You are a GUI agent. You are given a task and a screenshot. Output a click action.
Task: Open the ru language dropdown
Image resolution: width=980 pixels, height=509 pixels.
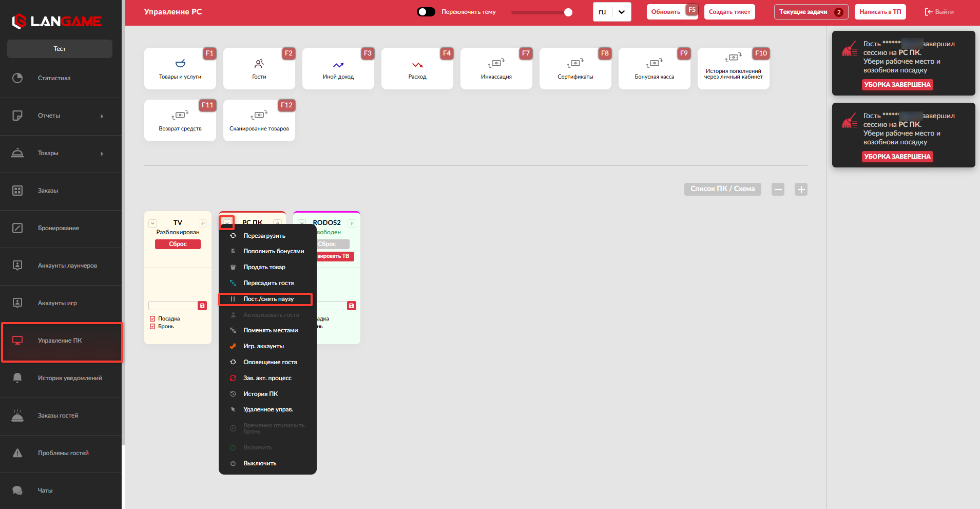pos(612,12)
